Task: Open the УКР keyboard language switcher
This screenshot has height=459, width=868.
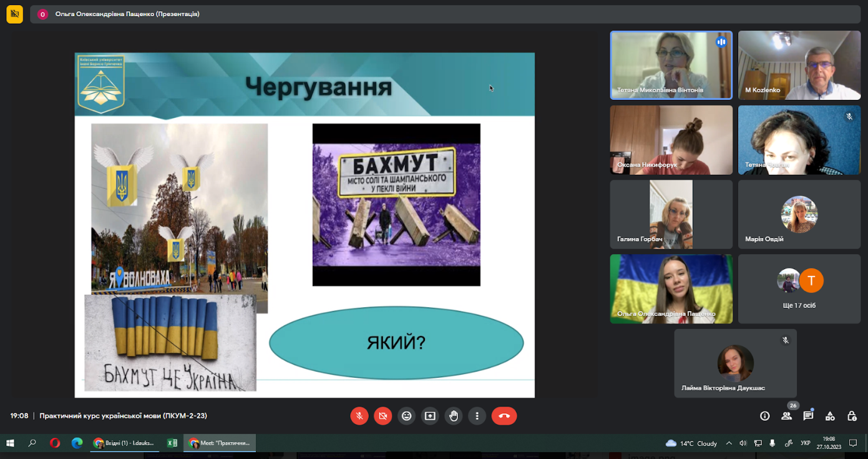Action: click(805, 443)
